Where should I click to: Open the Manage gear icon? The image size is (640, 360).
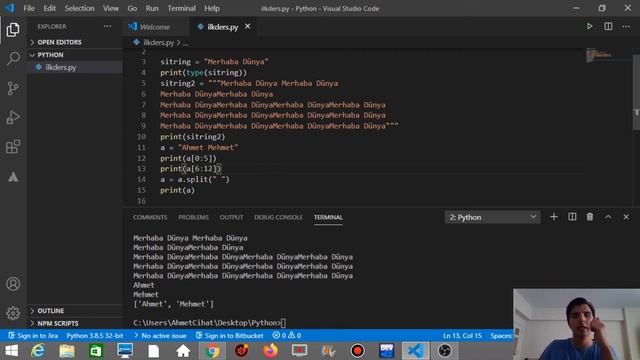click(x=13, y=313)
